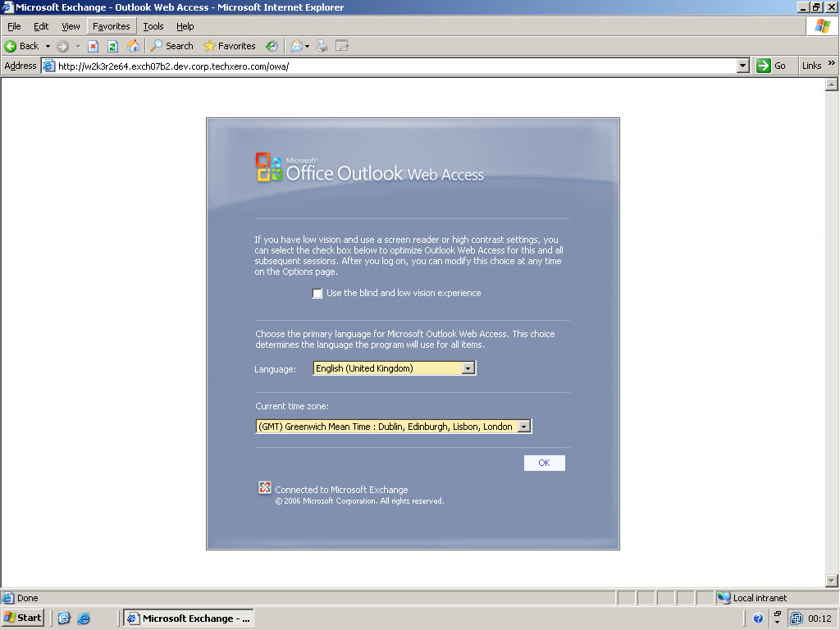The width and height of the screenshot is (840, 630).
Task: Click the Print toolbar icon
Action: 322,46
